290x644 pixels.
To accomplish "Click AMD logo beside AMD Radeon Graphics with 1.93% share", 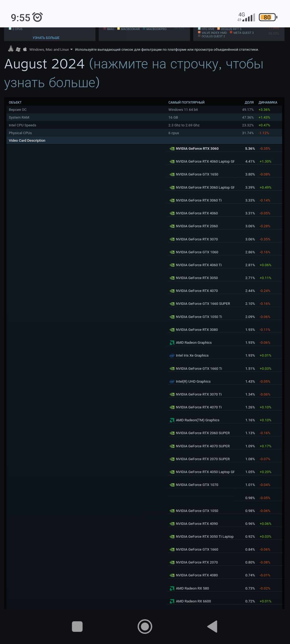I will click(x=172, y=343).
